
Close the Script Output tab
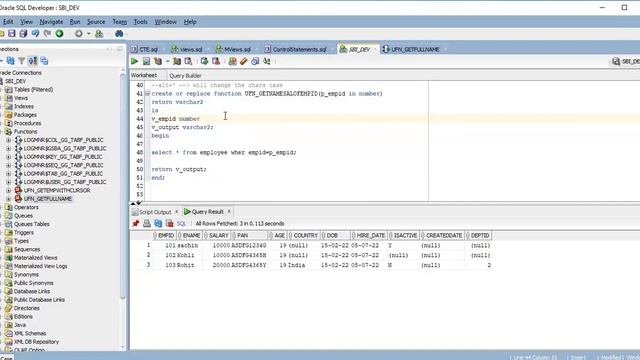point(177,211)
